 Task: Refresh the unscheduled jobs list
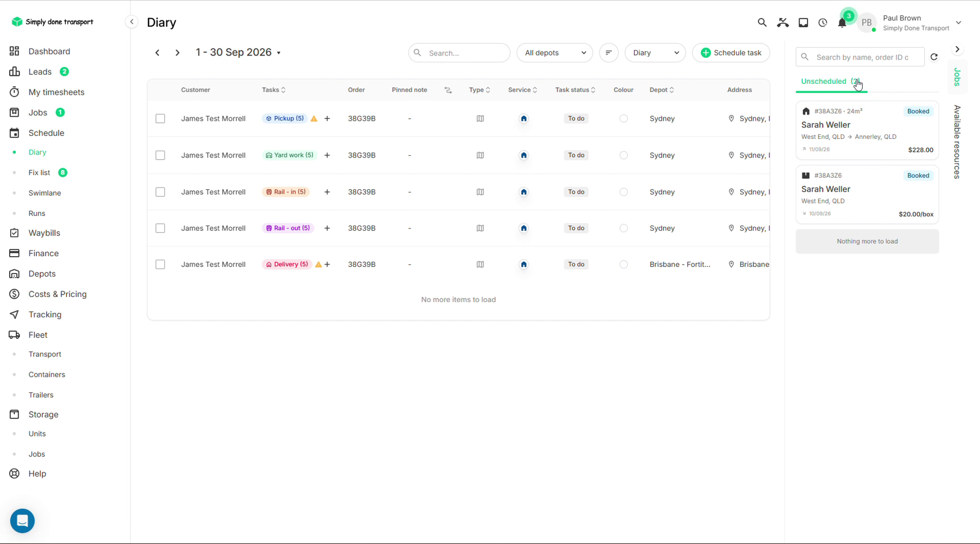pos(934,57)
